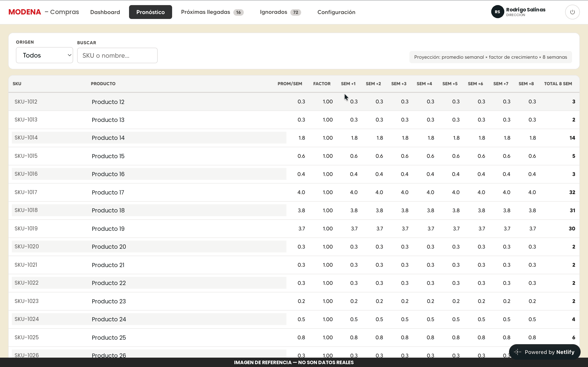Select the Pronóstico tab

click(x=150, y=12)
